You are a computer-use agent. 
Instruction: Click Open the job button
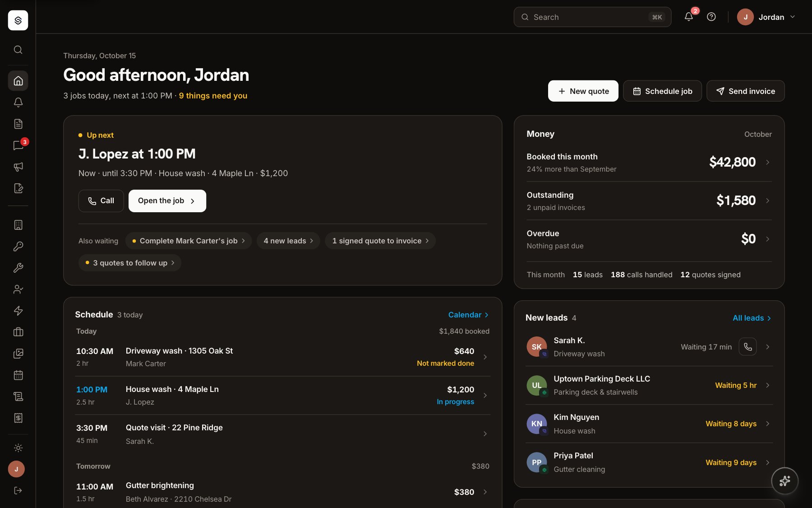pos(167,201)
